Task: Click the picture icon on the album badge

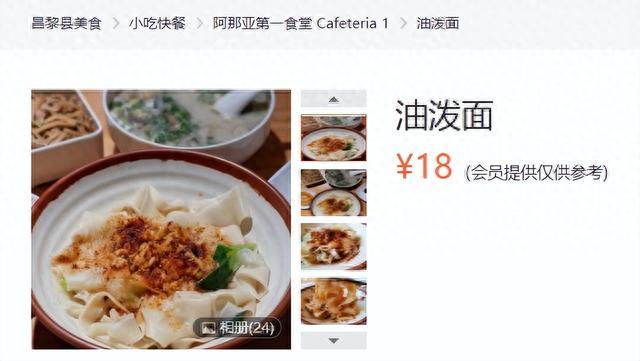Action: click(x=209, y=328)
